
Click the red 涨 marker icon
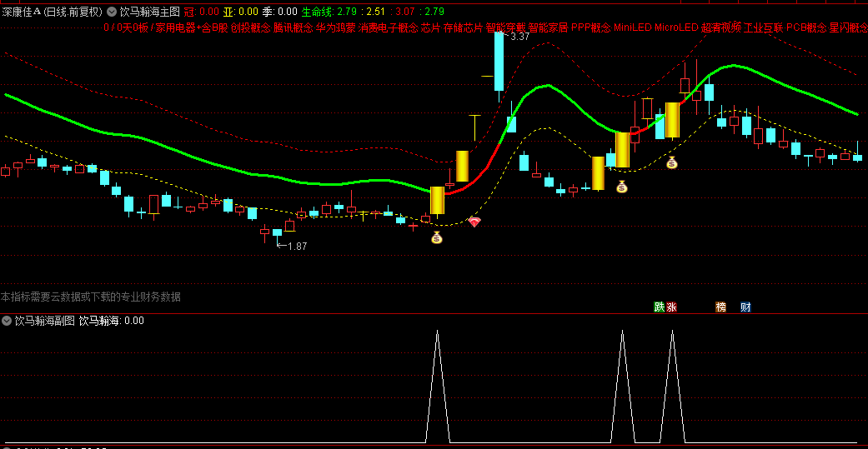pos(671,307)
